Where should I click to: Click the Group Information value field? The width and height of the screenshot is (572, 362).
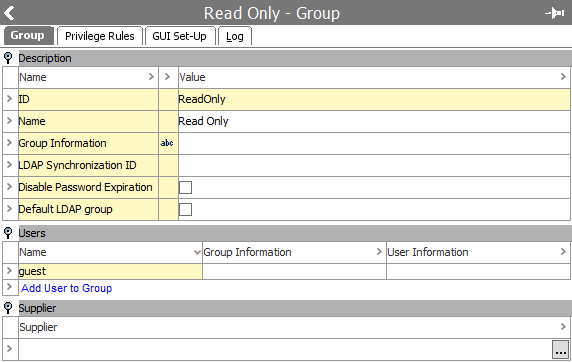(374, 143)
